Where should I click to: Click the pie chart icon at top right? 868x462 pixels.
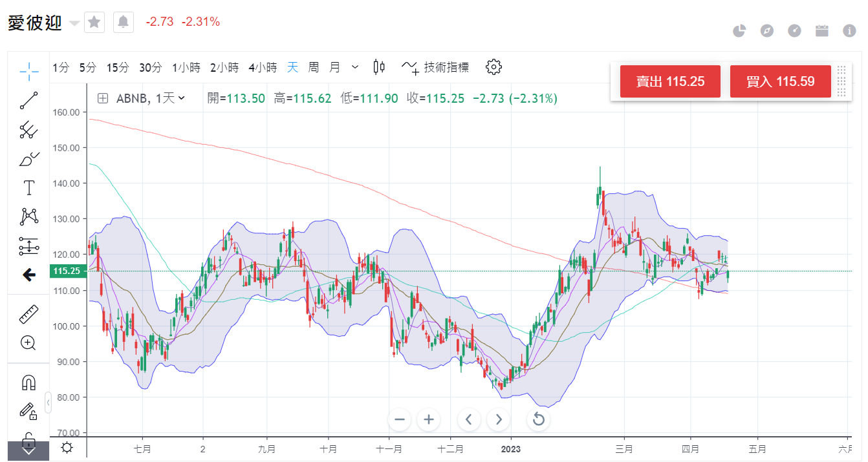click(x=739, y=30)
